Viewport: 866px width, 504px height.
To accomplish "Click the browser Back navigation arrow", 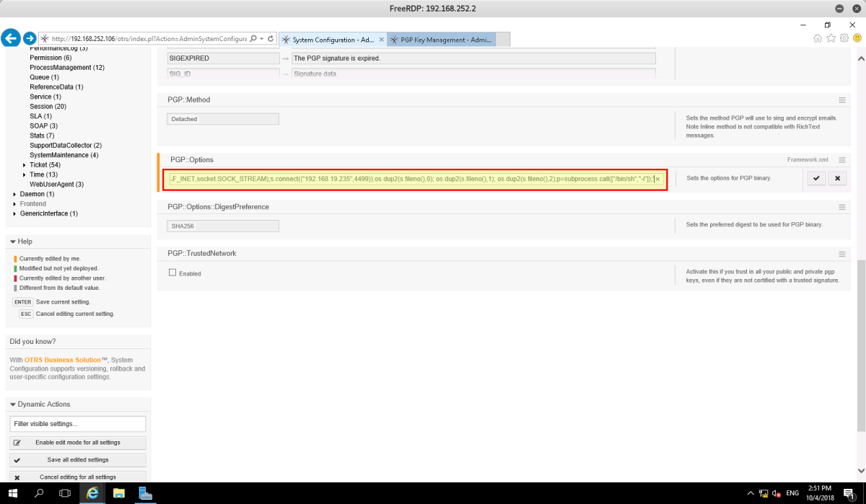I will [10, 38].
